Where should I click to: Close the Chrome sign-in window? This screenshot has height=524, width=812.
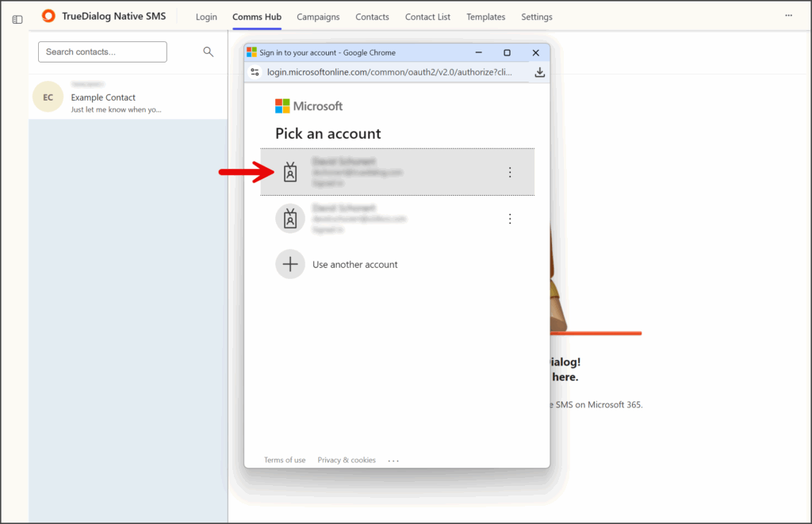[536, 53]
